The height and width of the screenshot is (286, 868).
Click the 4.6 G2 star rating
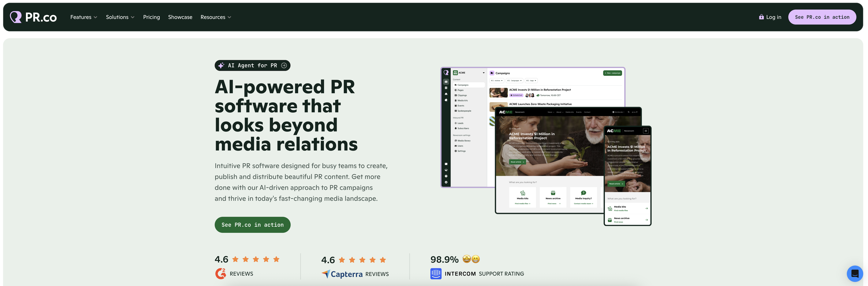click(256, 259)
